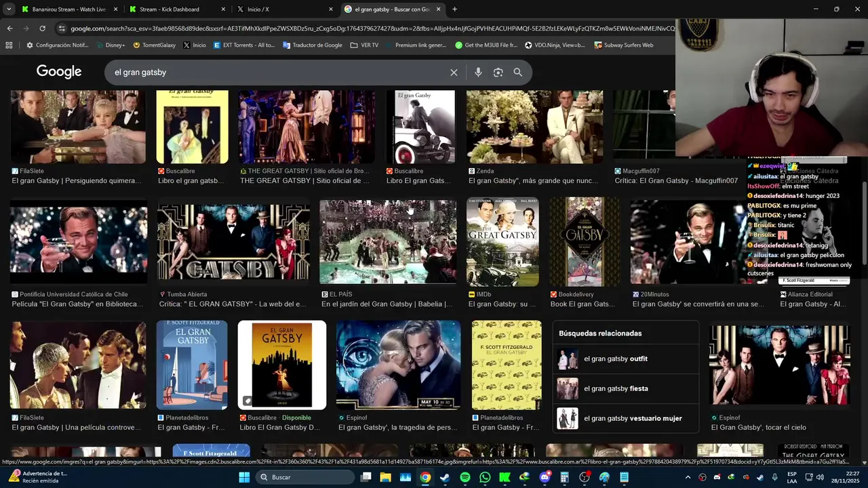The width and height of the screenshot is (868, 488).
Task: Click the magnifying glass search button
Action: click(x=518, y=73)
